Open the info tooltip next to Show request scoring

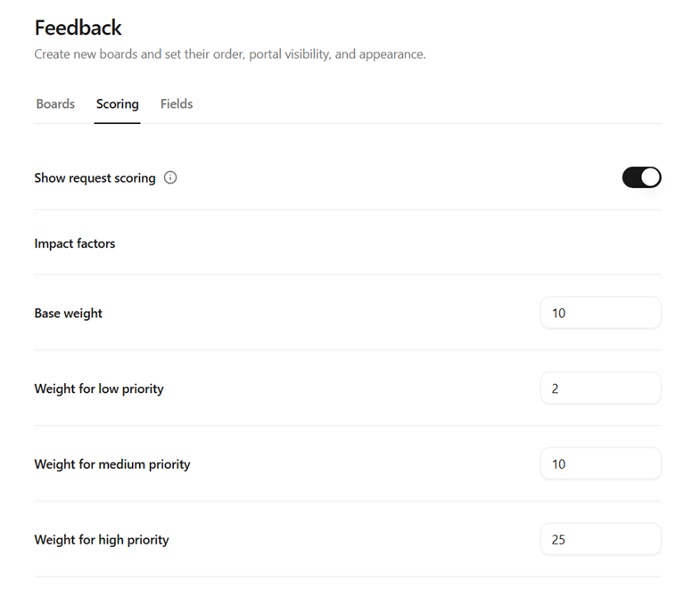(x=170, y=177)
